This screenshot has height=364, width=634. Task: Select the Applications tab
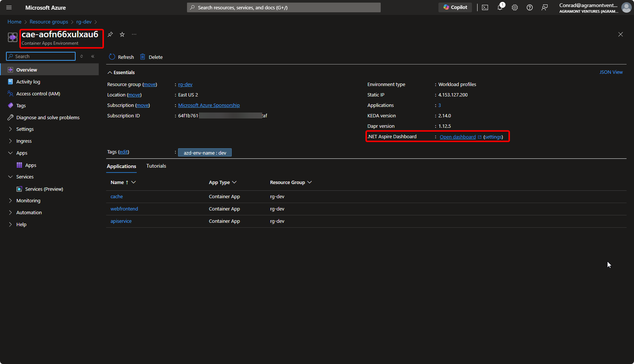(x=121, y=166)
